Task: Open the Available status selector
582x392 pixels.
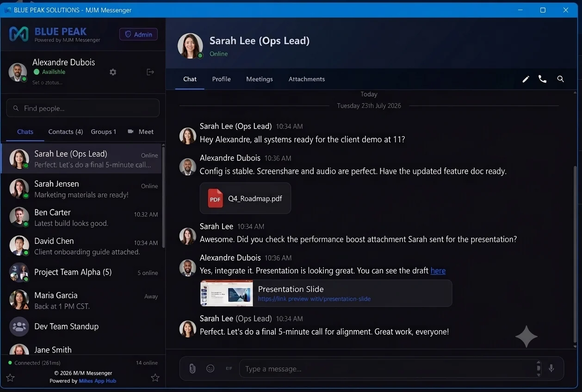Action: (x=50, y=72)
